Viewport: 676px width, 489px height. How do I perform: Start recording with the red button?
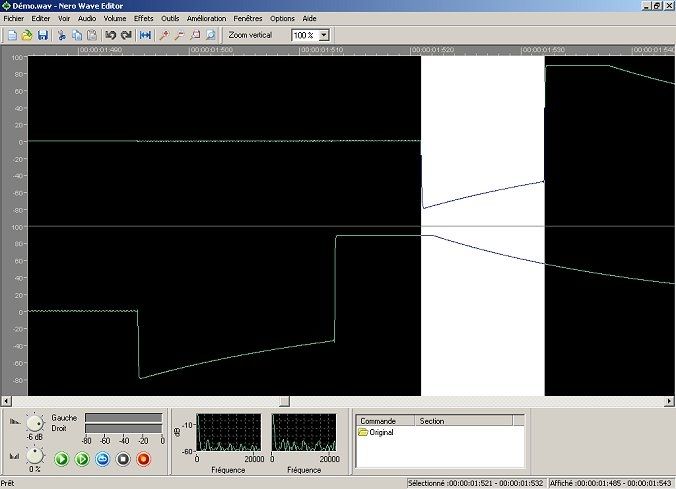[144, 459]
